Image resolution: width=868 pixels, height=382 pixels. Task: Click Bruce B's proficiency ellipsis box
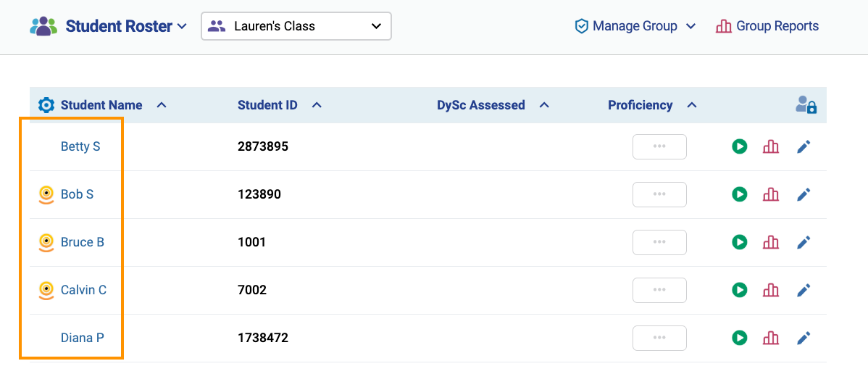click(x=659, y=242)
